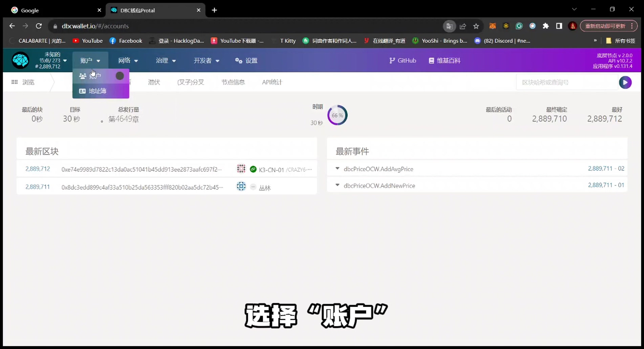This screenshot has height=349, width=644.
Task: Collapse the dbcPriceOCW.AddAvgPrice event entry
Action: tap(337, 168)
